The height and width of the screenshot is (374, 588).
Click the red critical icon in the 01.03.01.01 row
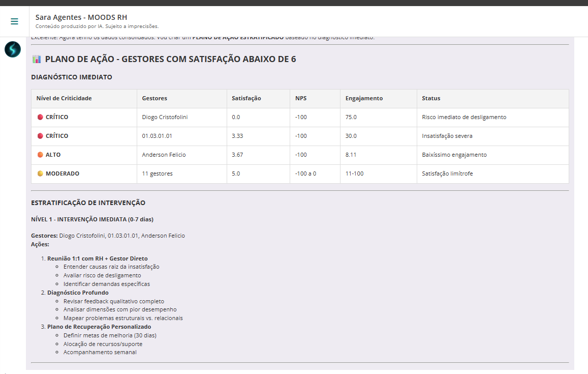point(41,136)
